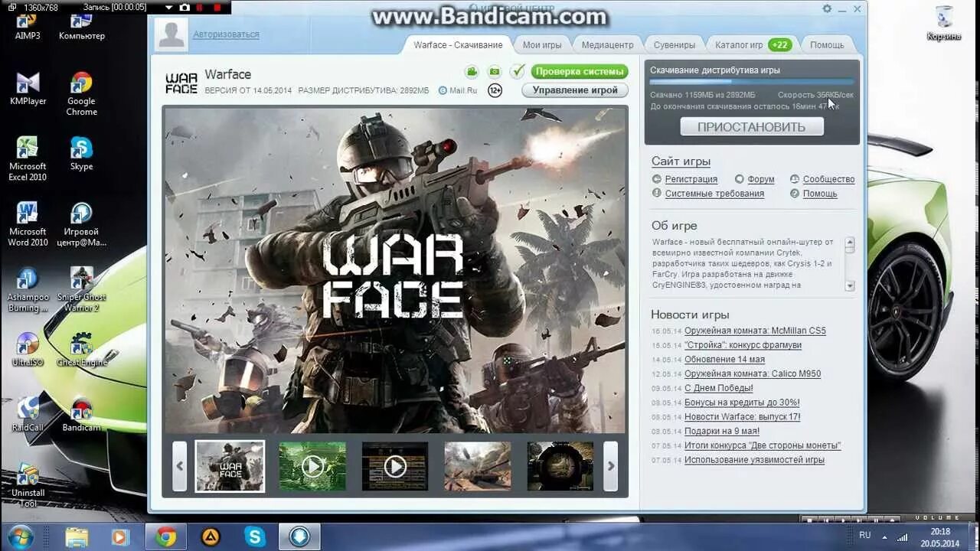Open the Сувениры tab
Viewport: 980px width, 551px height.
(675, 44)
